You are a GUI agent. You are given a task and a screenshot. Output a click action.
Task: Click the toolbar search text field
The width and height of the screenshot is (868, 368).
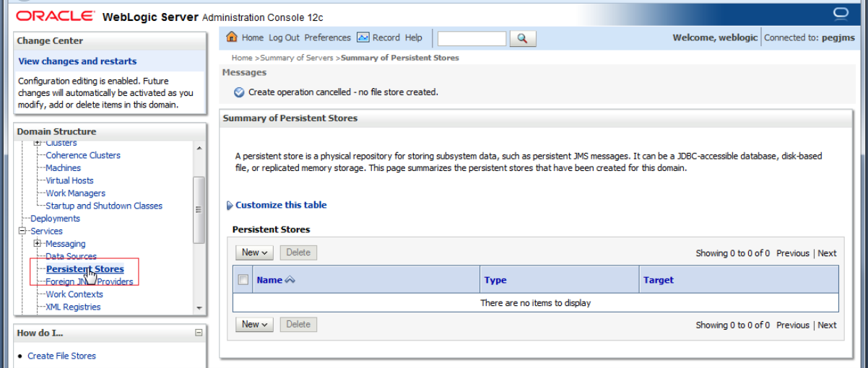[472, 38]
